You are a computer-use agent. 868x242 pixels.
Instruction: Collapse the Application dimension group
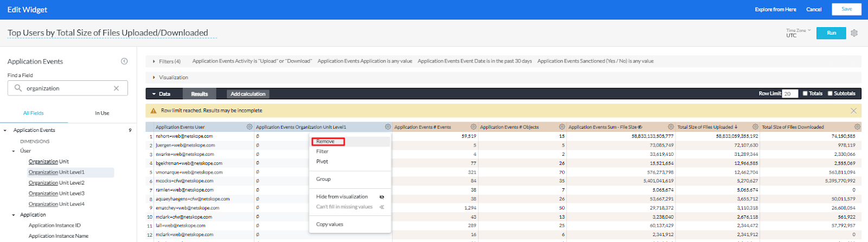click(14, 215)
